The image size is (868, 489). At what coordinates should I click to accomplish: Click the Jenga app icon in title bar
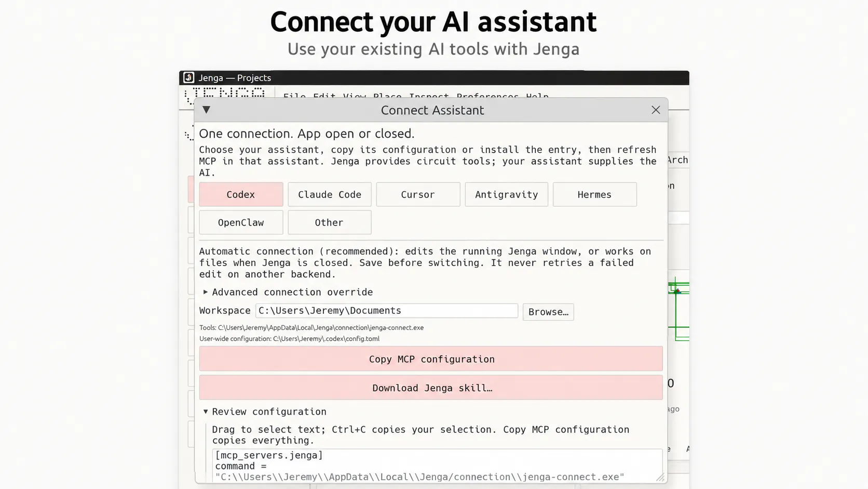188,77
